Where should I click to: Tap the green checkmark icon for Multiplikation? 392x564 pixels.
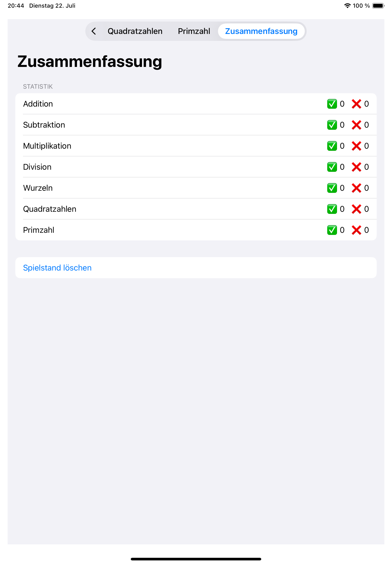(x=332, y=146)
